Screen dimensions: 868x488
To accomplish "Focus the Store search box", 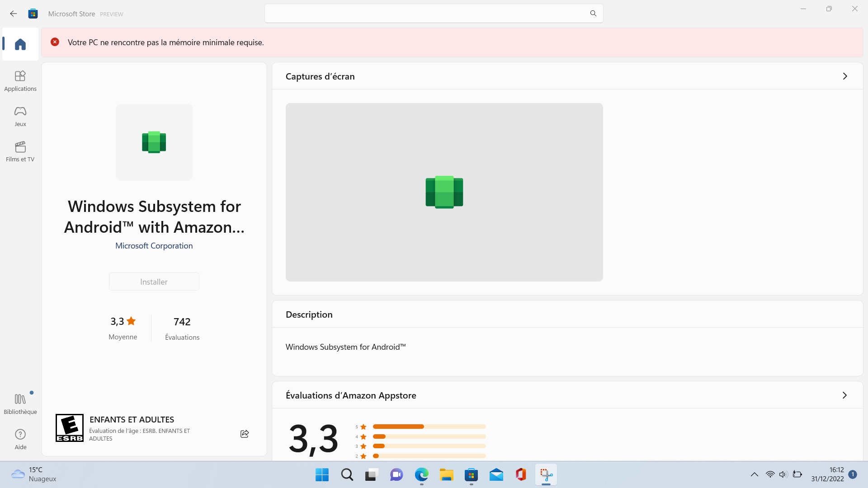I will [x=434, y=14].
